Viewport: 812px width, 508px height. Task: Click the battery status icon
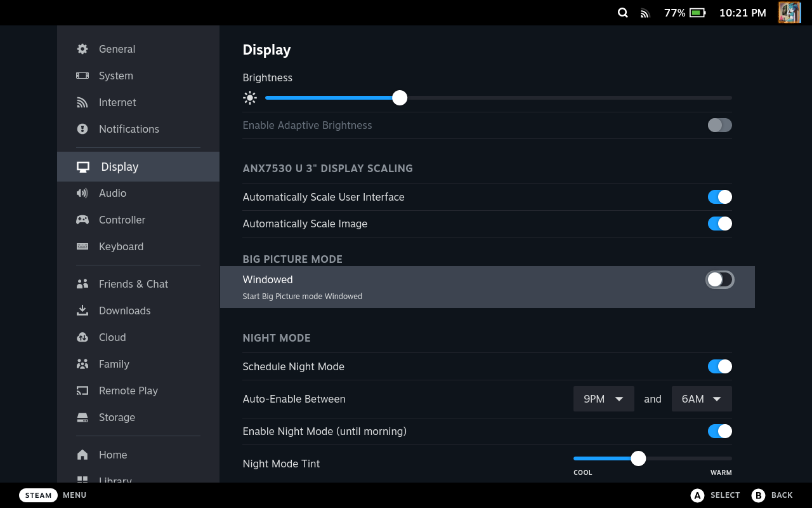click(x=698, y=13)
